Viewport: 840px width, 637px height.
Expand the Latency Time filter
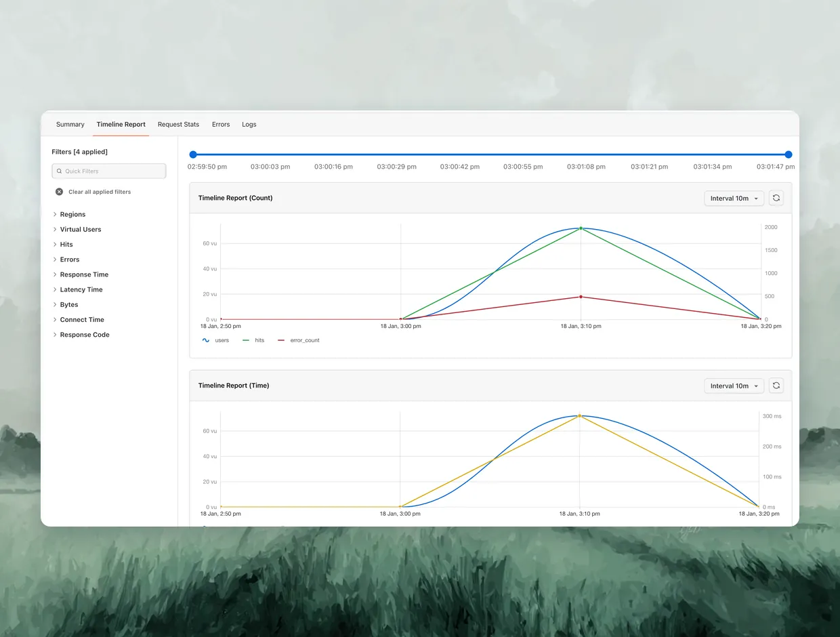(78, 289)
